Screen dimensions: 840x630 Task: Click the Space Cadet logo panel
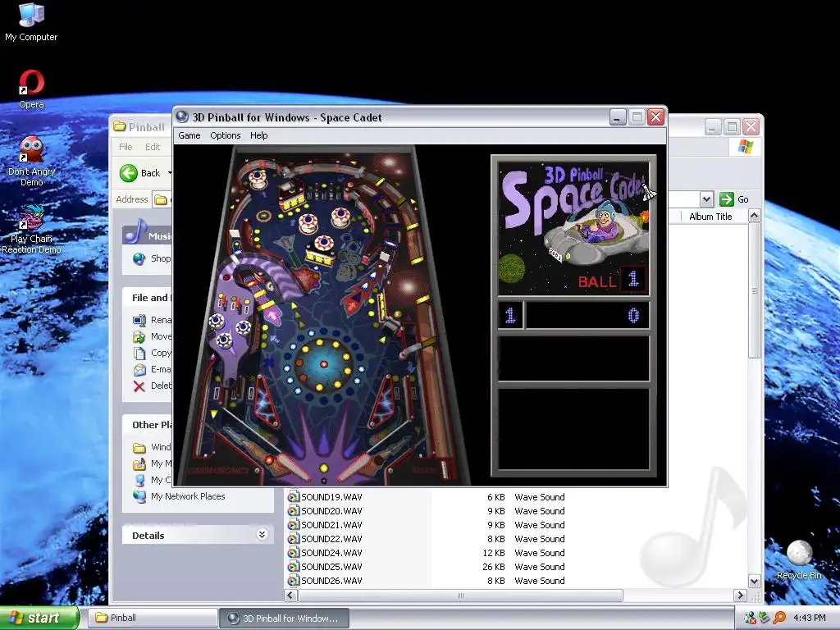pyautogui.click(x=573, y=228)
